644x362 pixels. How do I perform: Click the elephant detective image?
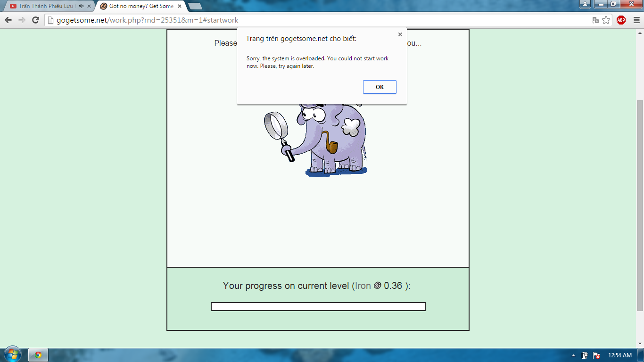coord(315,140)
